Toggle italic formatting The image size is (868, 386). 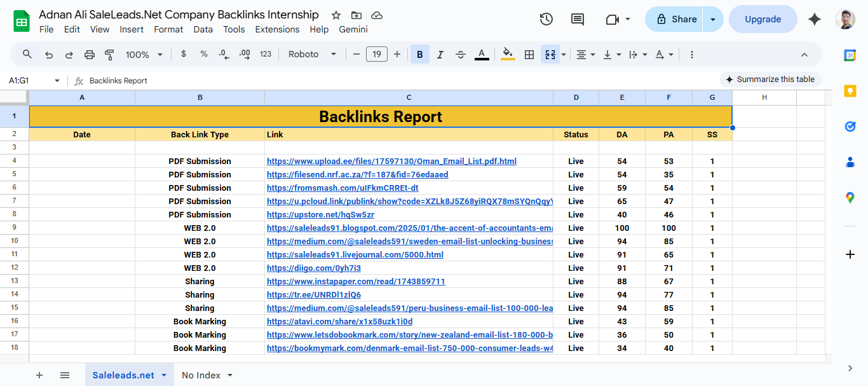tap(440, 55)
